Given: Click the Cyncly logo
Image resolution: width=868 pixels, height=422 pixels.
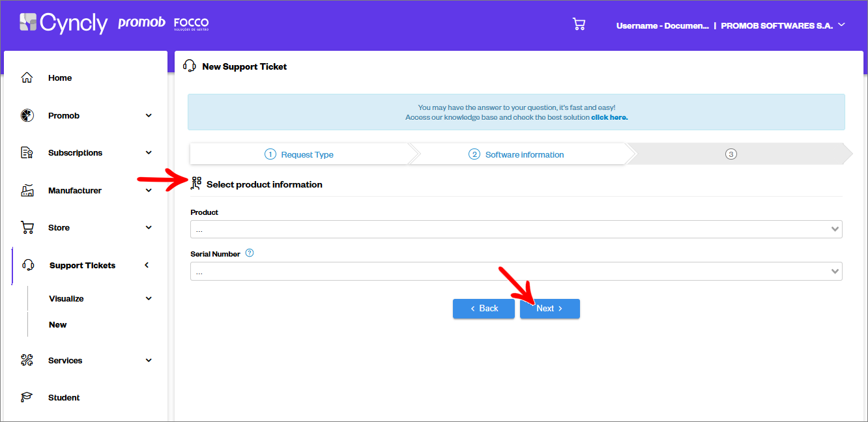Looking at the screenshot, I should 63,23.
